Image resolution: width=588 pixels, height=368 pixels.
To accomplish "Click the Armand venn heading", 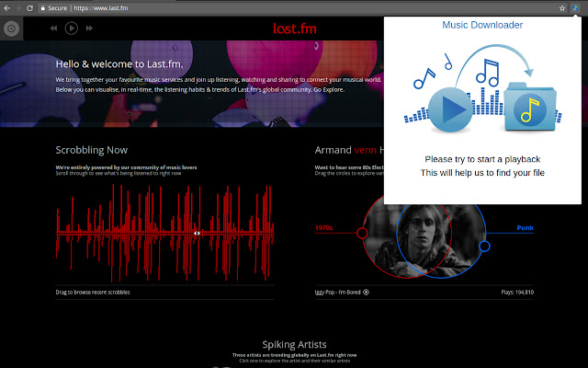I will pos(349,150).
